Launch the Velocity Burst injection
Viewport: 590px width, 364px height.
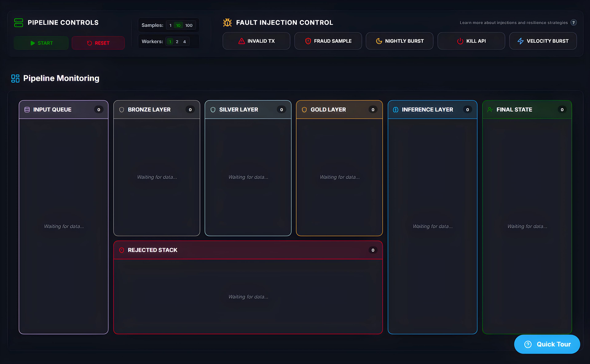click(x=543, y=41)
